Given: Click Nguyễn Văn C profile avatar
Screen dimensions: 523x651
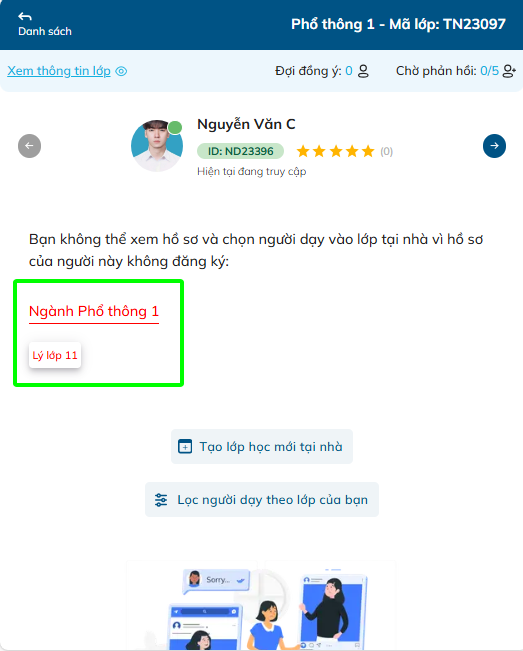Looking at the screenshot, I should coord(157,146).
